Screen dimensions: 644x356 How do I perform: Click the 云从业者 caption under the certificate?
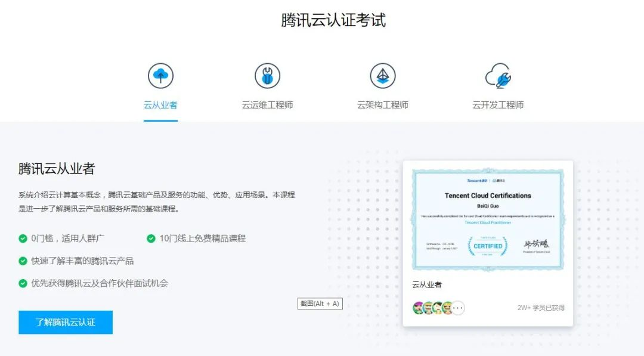pyautogui.click(x=427, y=284)
